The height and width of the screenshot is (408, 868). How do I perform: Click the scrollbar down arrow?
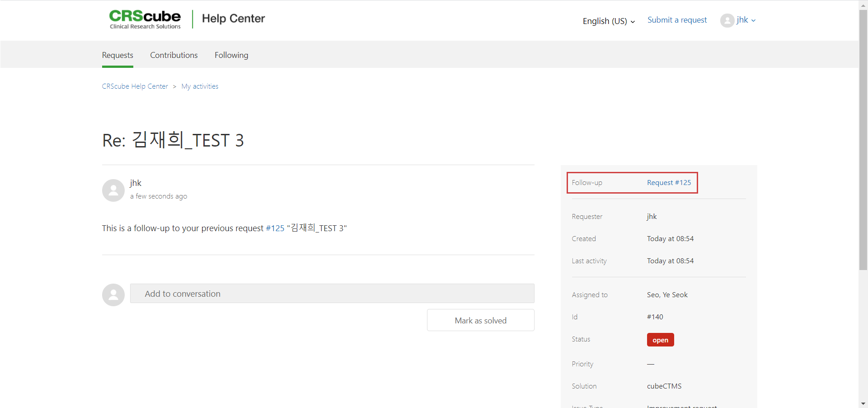pyautogui.click(x=863, y=403)
